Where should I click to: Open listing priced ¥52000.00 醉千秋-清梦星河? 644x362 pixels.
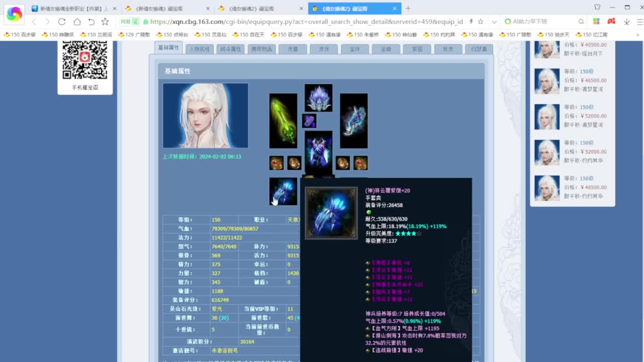click(x=573, y=116)
